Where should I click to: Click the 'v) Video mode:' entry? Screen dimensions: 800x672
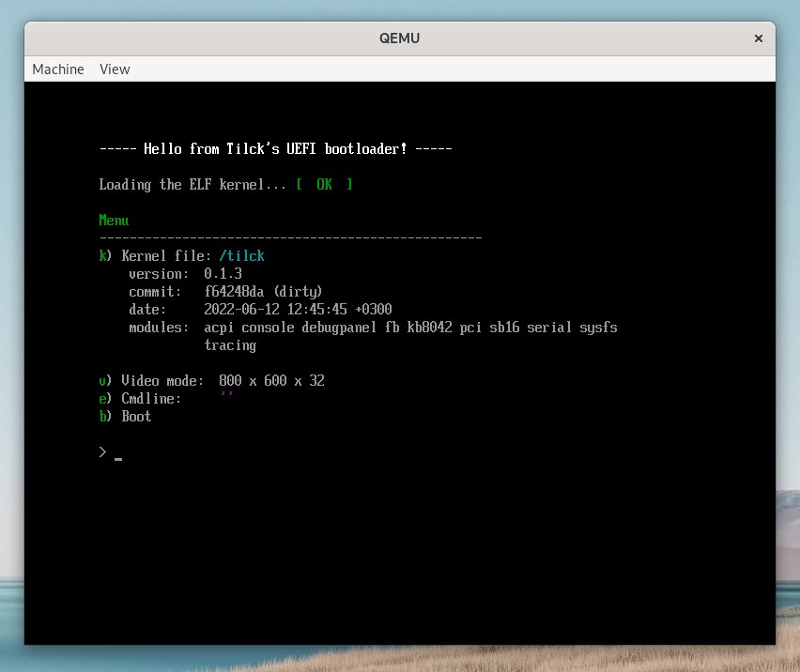point(151,380)
